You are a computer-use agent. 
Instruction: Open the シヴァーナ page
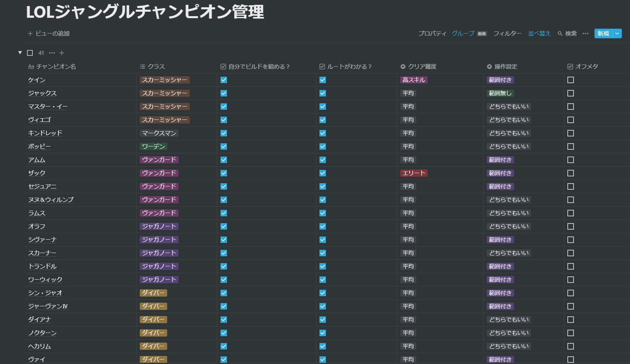tap(42, 240)
